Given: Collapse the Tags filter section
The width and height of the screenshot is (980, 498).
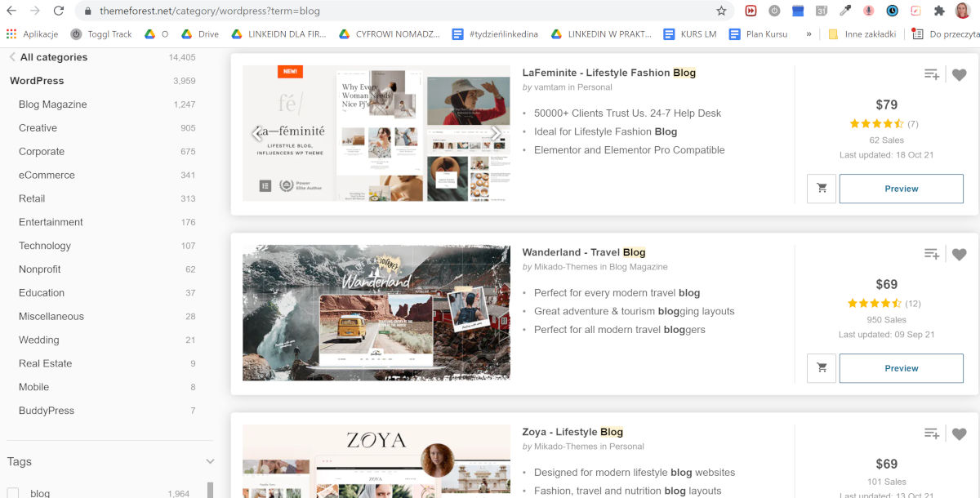Looking at the screenshot, I should coord(210,461).
